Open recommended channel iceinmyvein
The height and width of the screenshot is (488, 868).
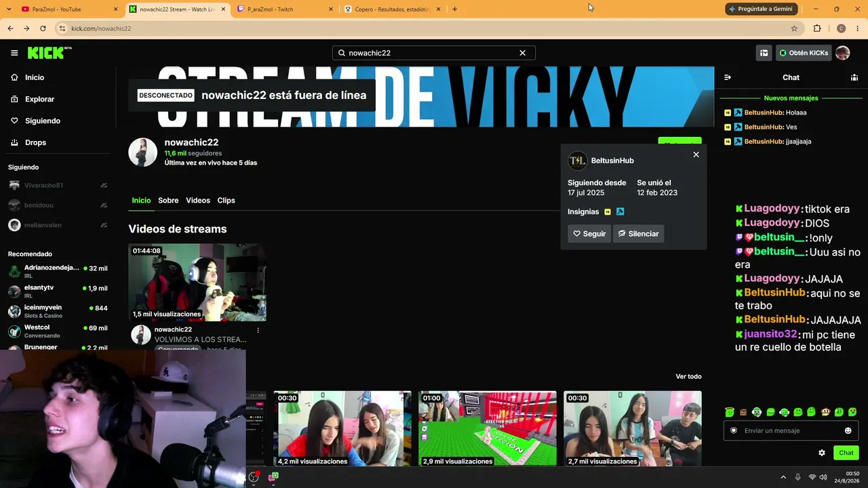point(58,311)
